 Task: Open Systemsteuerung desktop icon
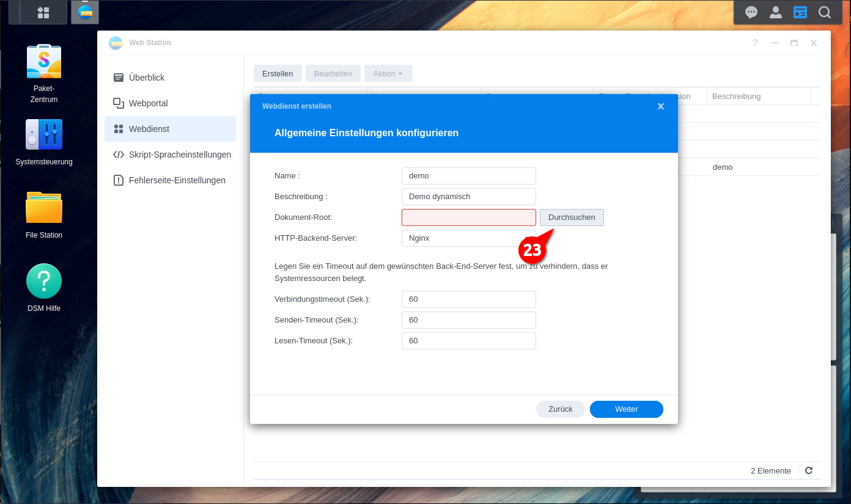point(44,135)
